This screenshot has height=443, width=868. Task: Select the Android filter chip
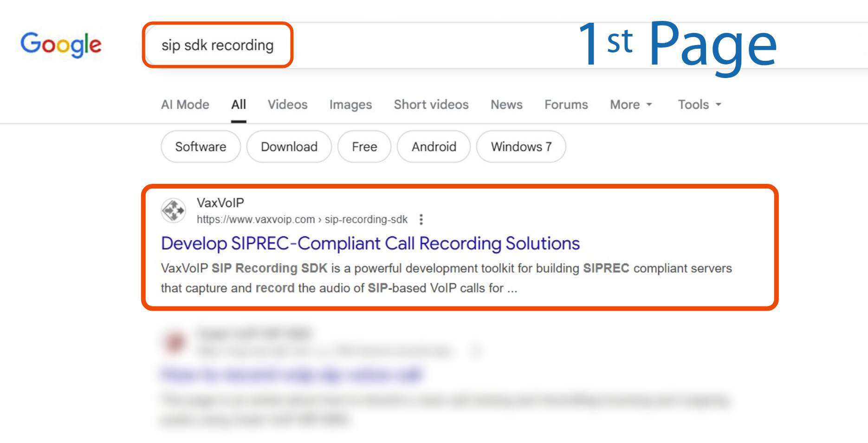click(434, 147)
